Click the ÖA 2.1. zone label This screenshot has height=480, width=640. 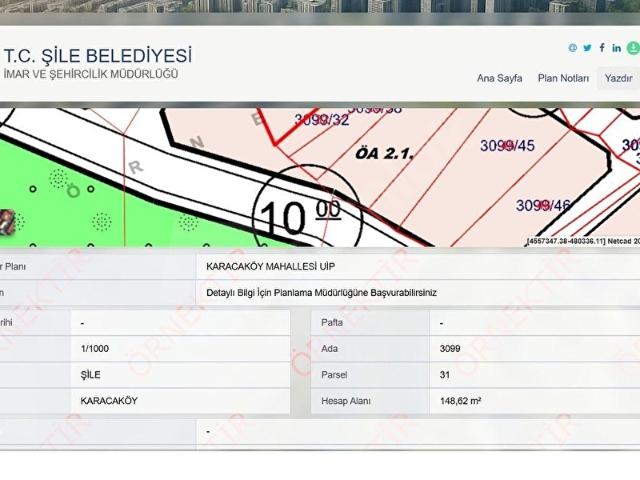(384, 154)
